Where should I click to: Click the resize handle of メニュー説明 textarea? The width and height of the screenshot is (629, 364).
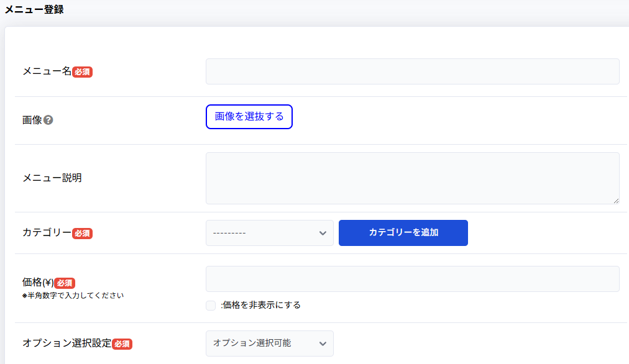(616, 201)
